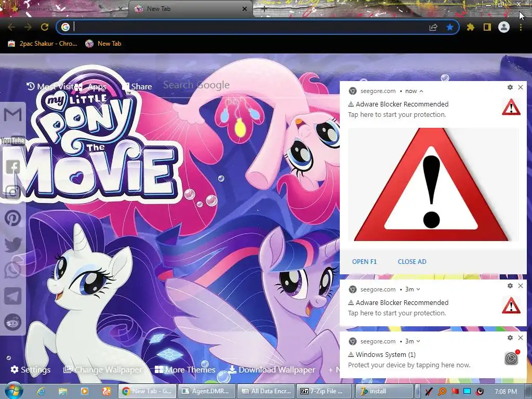
Task: Open the Chrome profile avatar
Action: (x=504, y=27)
